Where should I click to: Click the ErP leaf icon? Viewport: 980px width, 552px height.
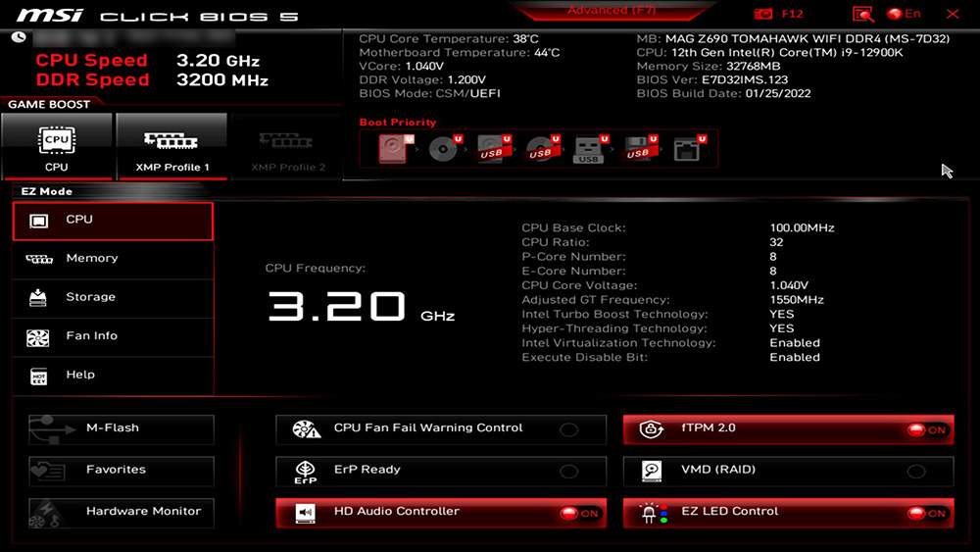306,472
